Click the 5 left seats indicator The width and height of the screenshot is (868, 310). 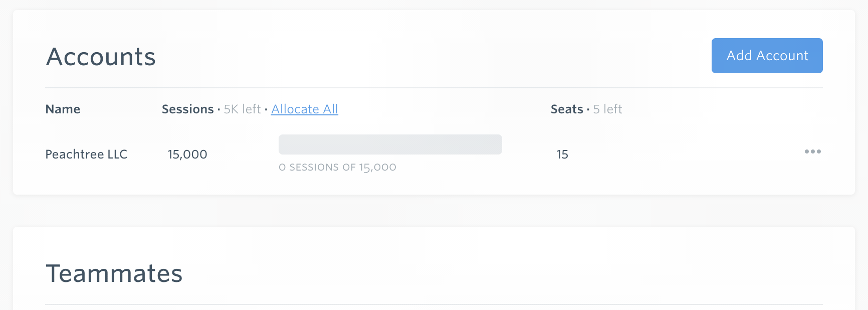click(607, 109)
